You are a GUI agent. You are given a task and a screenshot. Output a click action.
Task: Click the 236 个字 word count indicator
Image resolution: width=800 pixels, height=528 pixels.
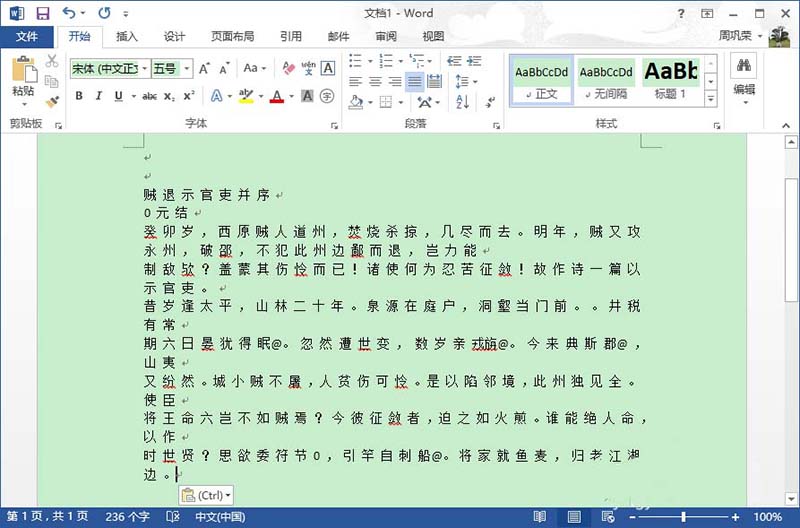tap(126, 517)
